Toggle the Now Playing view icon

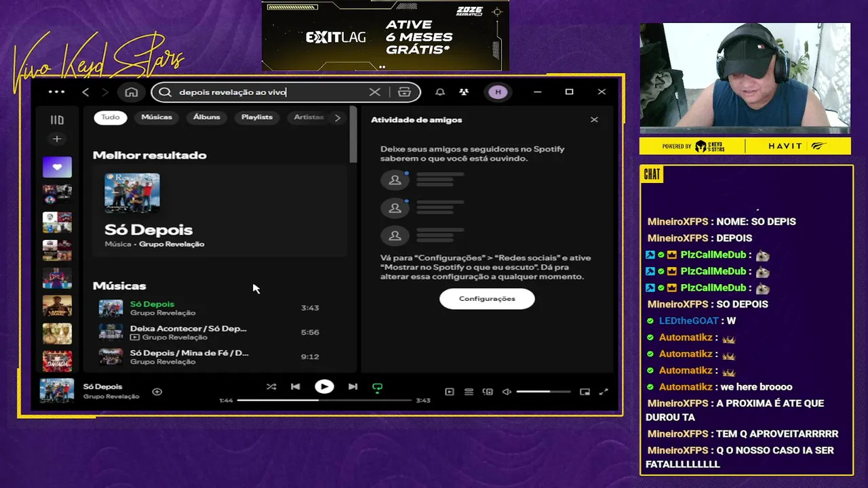click(x=449, y=392)
